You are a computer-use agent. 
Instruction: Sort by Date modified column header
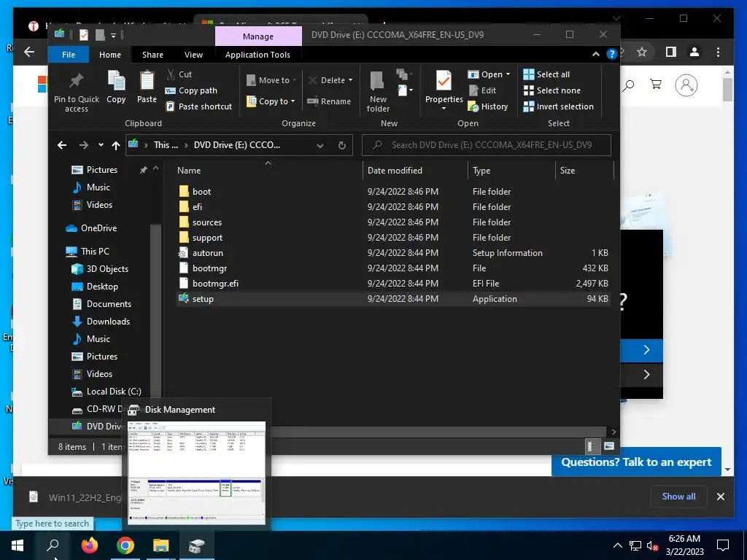point(415,171)
